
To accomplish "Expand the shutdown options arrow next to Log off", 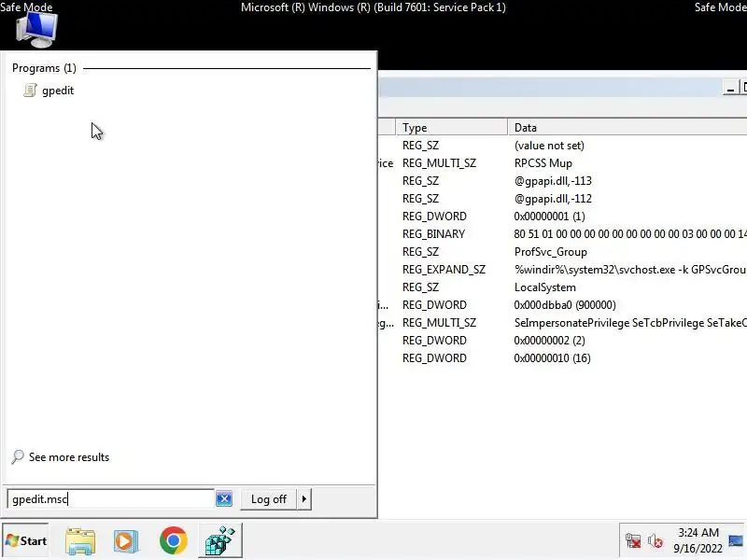I will tap(304, 499).
